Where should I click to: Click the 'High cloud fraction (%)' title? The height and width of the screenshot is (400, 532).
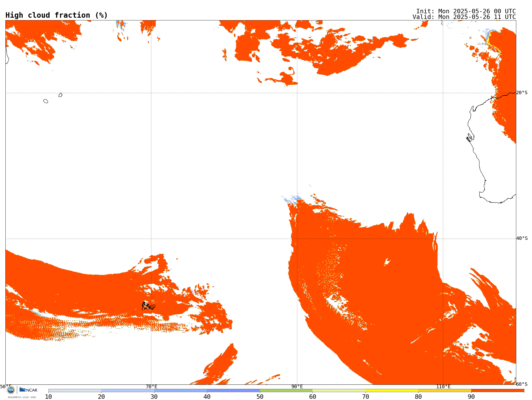57,15
